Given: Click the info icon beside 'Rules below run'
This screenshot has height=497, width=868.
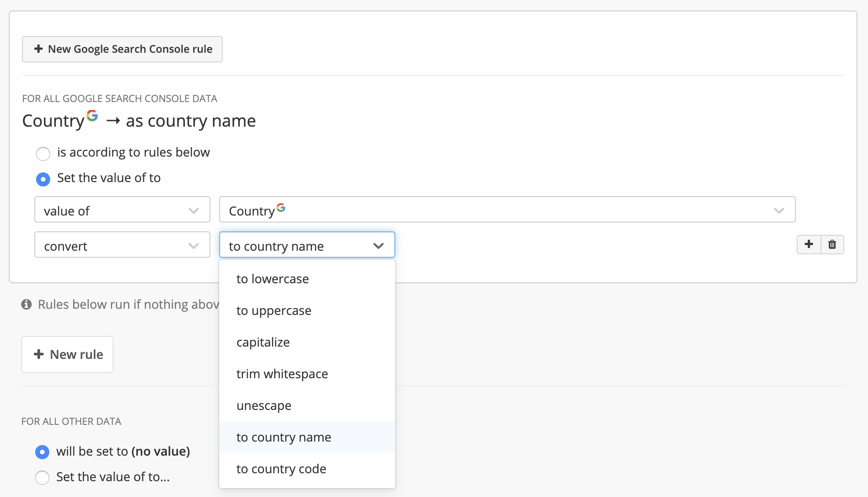Looking at the screenshot, I should coord(26,304).
